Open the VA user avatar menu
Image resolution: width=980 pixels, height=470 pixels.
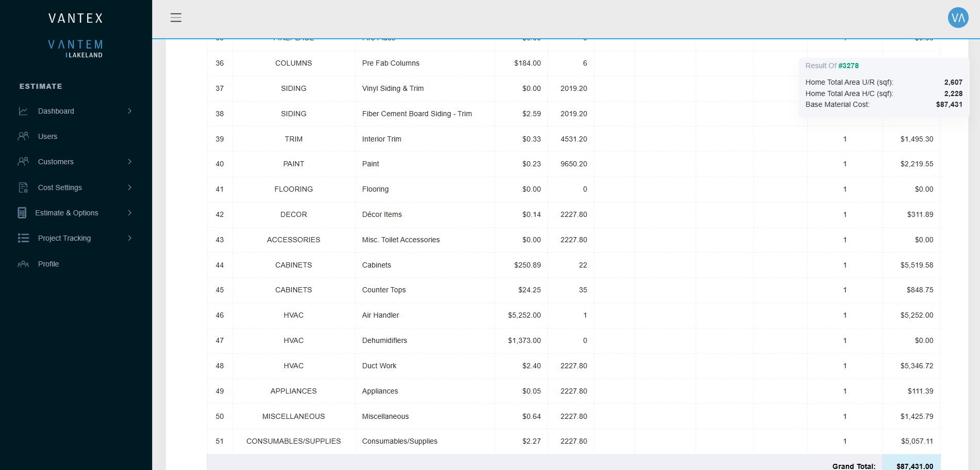tap(958, 18)
